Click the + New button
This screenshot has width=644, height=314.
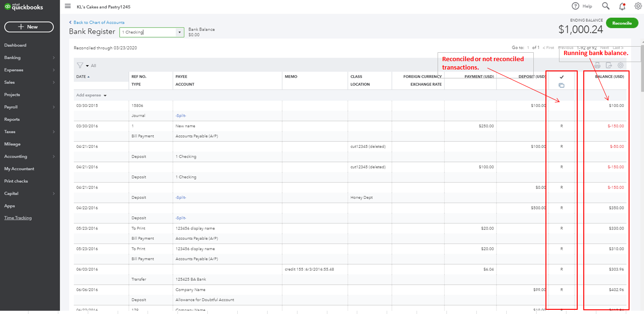pyautogui.click(x=28, y=27)
